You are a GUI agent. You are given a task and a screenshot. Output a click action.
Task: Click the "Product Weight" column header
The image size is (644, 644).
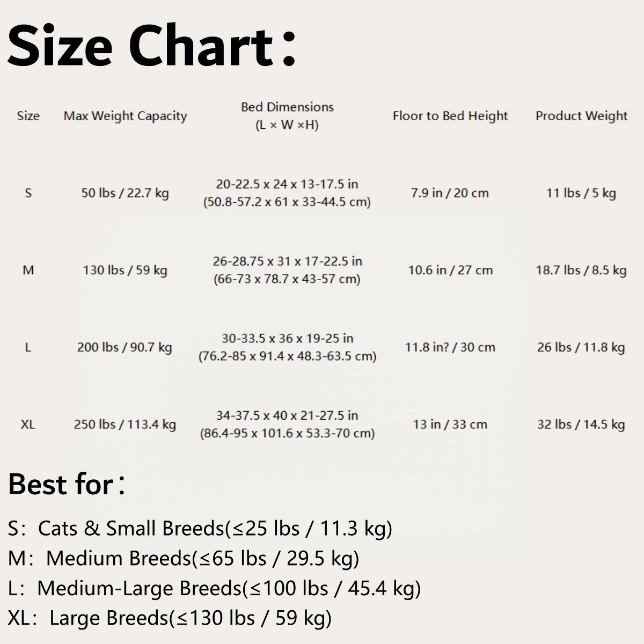click(x=581, y=116)
